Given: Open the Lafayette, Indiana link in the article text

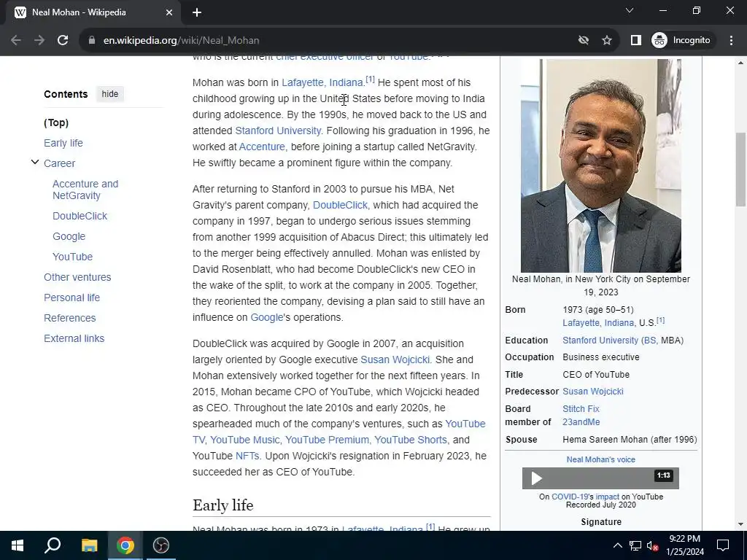Looking at the screenshot, I should (322, 83).
